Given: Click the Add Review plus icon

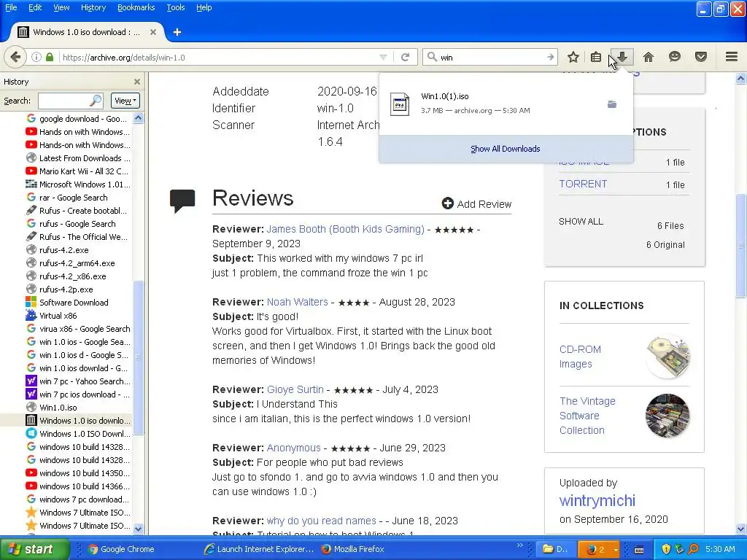Looking at the screenshot, I should (x=447, y=203).
